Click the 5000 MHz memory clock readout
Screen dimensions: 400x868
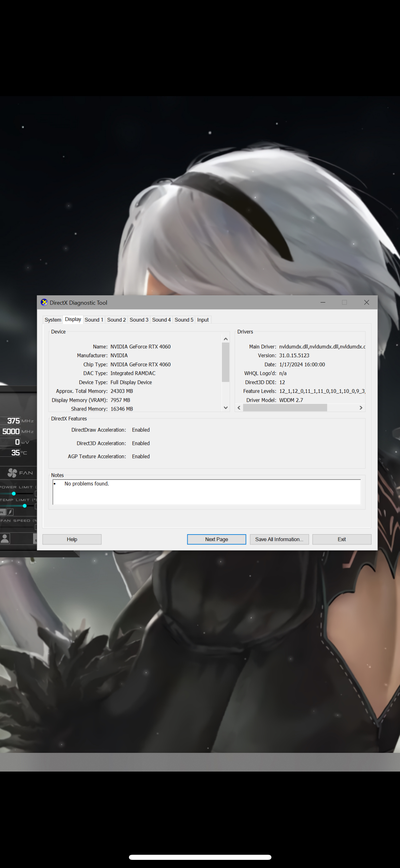[x=11, y=431]
